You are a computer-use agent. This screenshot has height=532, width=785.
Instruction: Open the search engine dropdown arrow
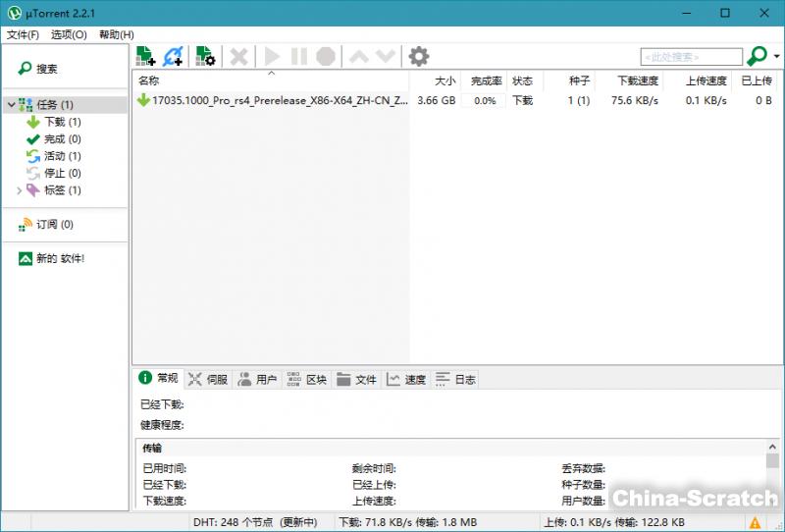tap(777, 57)
